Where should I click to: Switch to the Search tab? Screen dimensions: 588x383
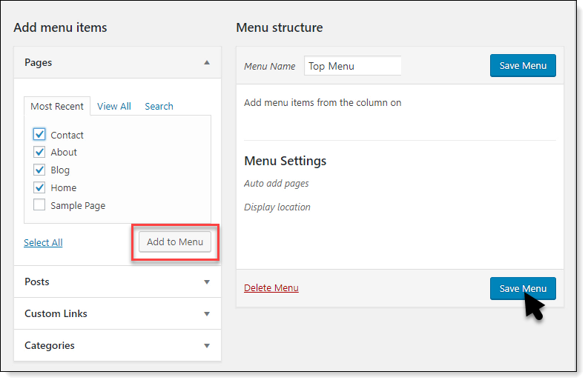coord(159,107)
